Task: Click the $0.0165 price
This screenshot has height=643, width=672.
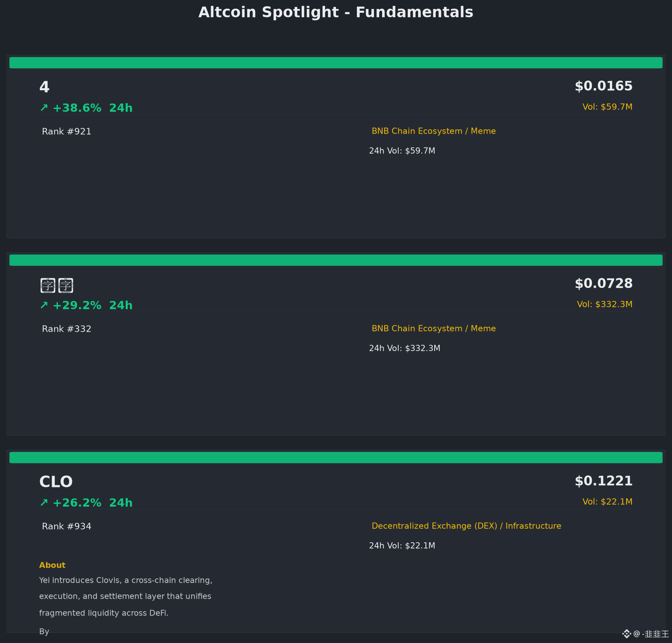Action: (x=603, y=86)
